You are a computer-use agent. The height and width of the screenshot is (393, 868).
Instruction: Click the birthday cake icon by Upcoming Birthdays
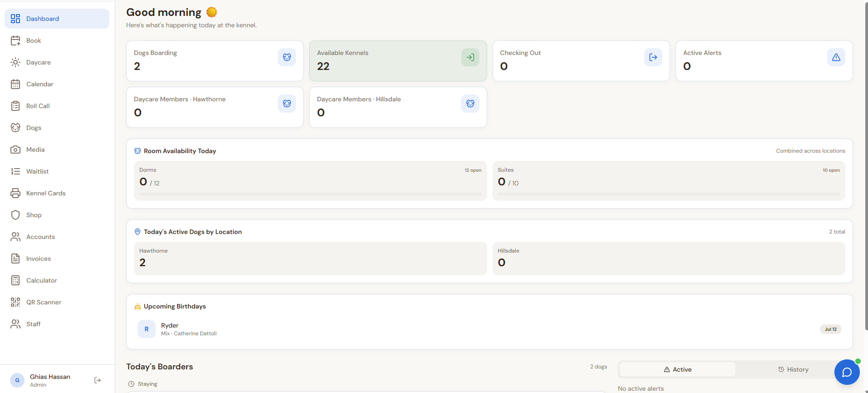point(138,306)
